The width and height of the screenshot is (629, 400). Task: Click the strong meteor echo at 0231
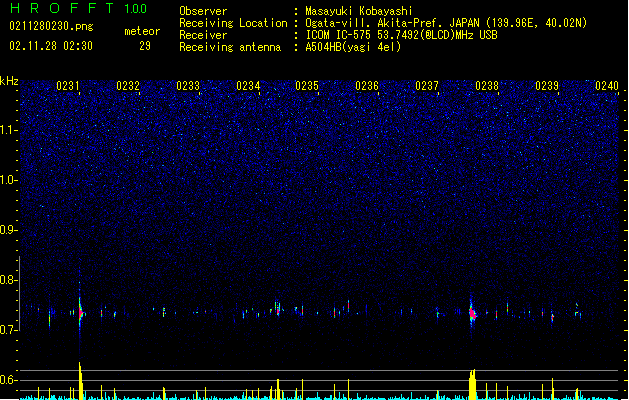click(x=80, y=312)
